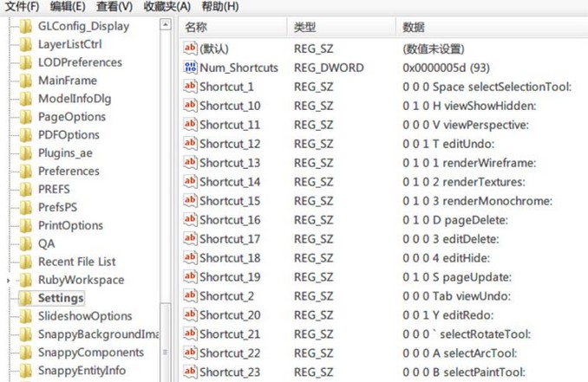The height and width of the screenshot is (382, 588).
Task: Select the Shortcut_12 editUndo entry
Action: (230, 144)
